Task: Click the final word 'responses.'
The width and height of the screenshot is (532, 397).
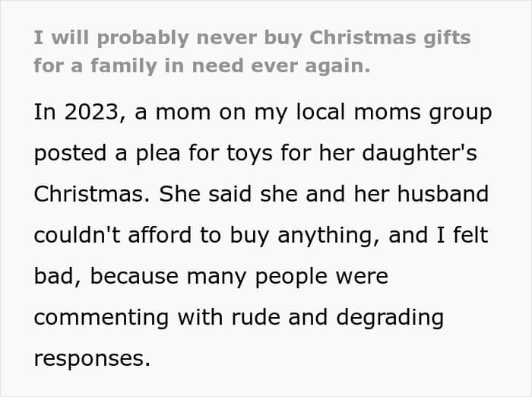Action: (x=92, y=359)
